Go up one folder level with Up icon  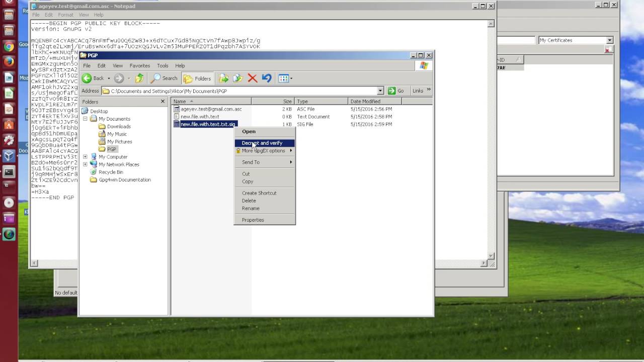pyautogui.click(x=139, y=78)
